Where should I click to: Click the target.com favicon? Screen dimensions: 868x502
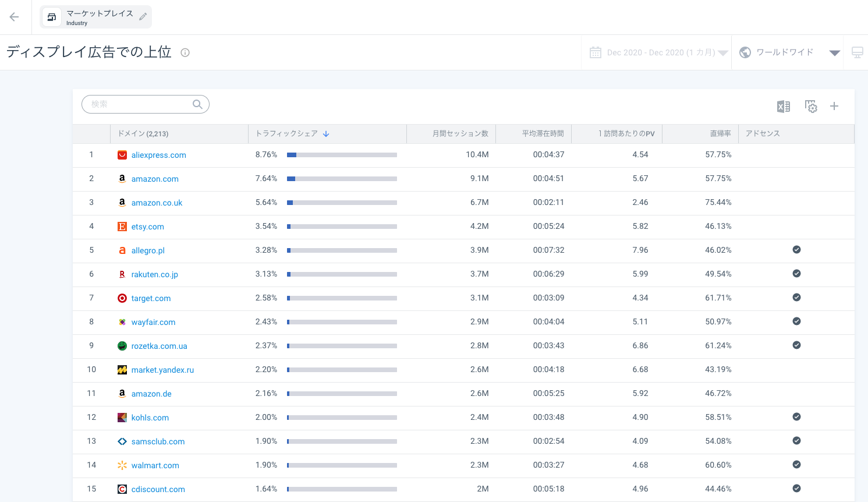click(x=122, y=298)
